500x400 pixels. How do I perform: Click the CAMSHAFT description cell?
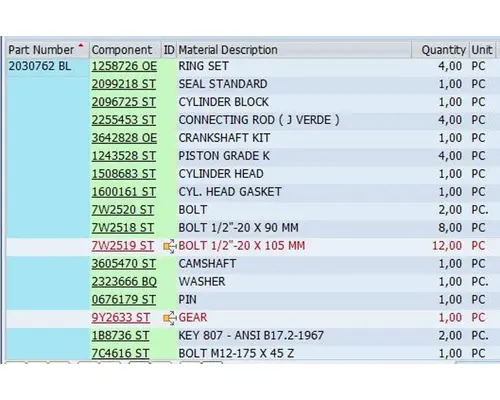point(207,264)
